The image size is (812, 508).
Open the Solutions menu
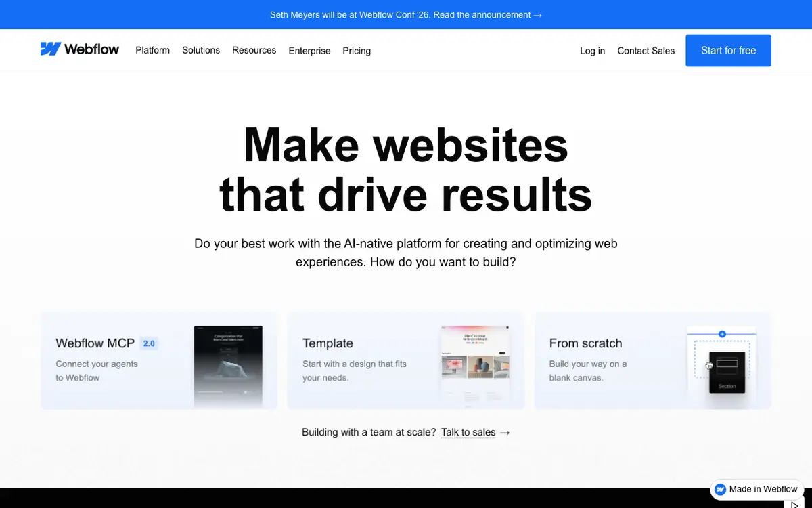coord(201,50)
